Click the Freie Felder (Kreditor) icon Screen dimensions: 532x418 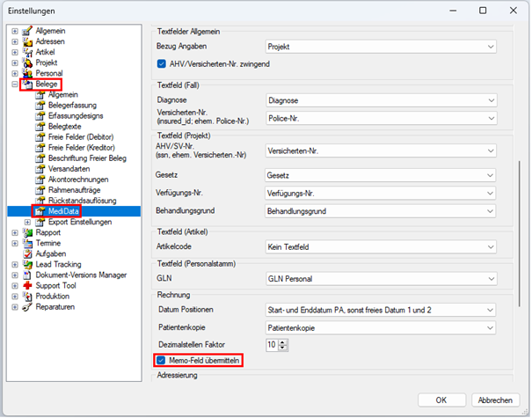click(40, 148)
